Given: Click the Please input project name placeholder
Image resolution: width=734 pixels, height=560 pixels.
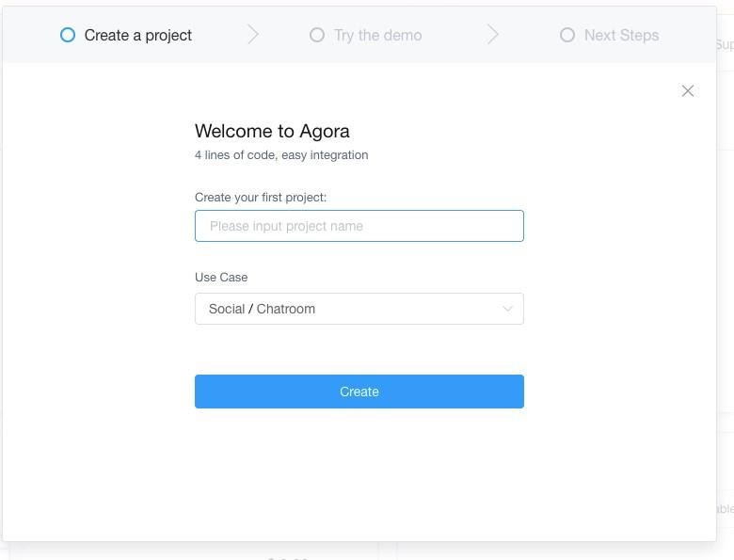Looking at the screenshot, I should click(x=286, y=226).
